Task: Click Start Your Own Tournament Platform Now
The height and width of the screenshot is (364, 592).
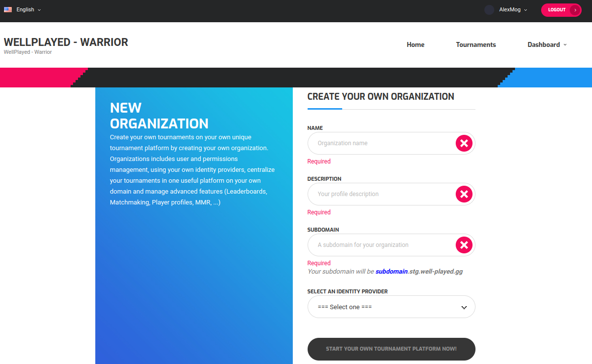Action: click(391, 349)
